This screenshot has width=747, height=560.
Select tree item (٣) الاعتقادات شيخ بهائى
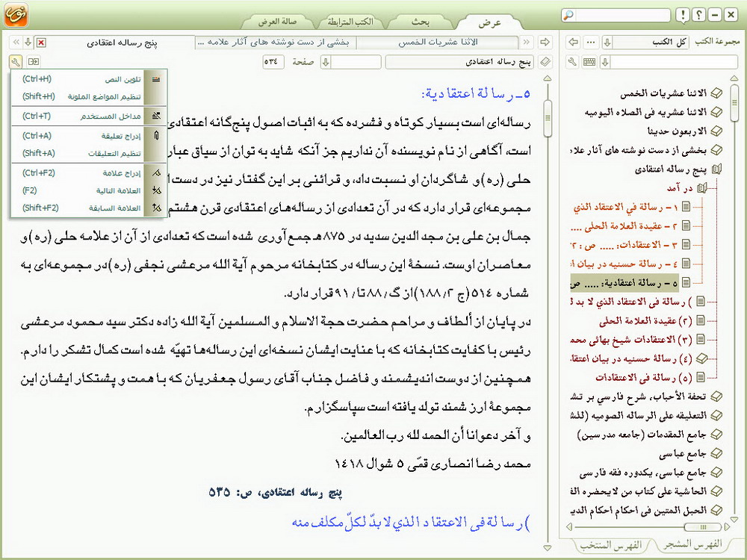click(x=632, y=340)
